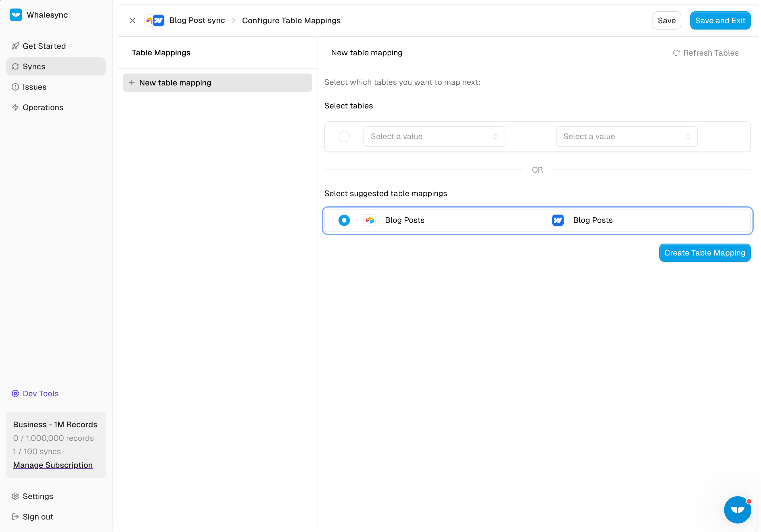761x532 pixels.
Task: Click the Webflow icon beside Blog Posts
Action: point(558,220)
